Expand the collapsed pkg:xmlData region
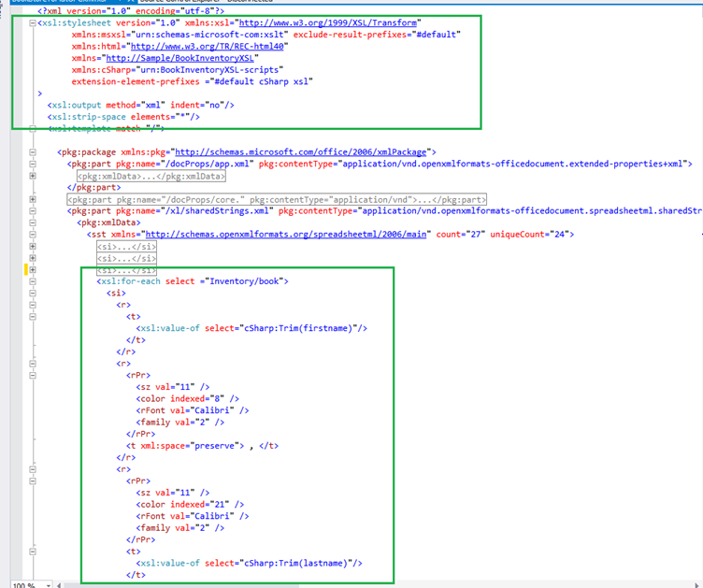The width and height of the screenshot is (703, 588). point(33,176)
